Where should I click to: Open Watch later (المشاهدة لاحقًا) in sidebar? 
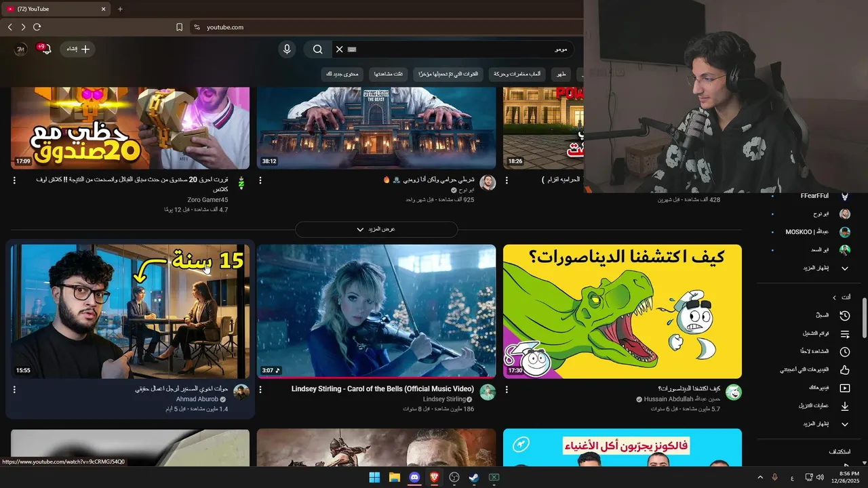click(x=810, y=351)
